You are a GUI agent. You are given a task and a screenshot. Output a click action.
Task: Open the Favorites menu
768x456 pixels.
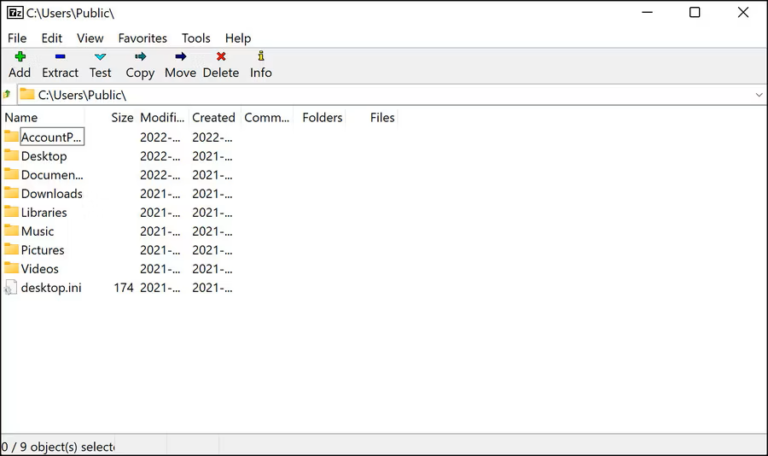tap(142, 38)
